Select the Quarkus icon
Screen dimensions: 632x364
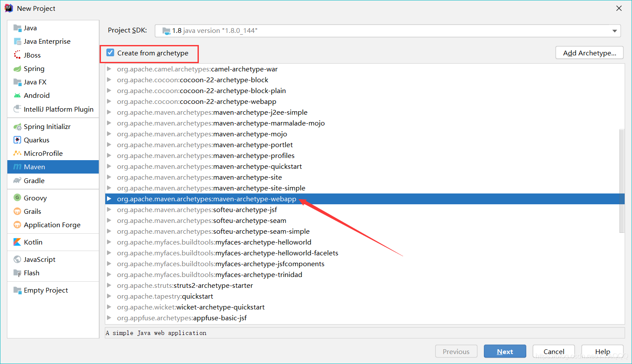pyautogui.click(x=17, y=140)
